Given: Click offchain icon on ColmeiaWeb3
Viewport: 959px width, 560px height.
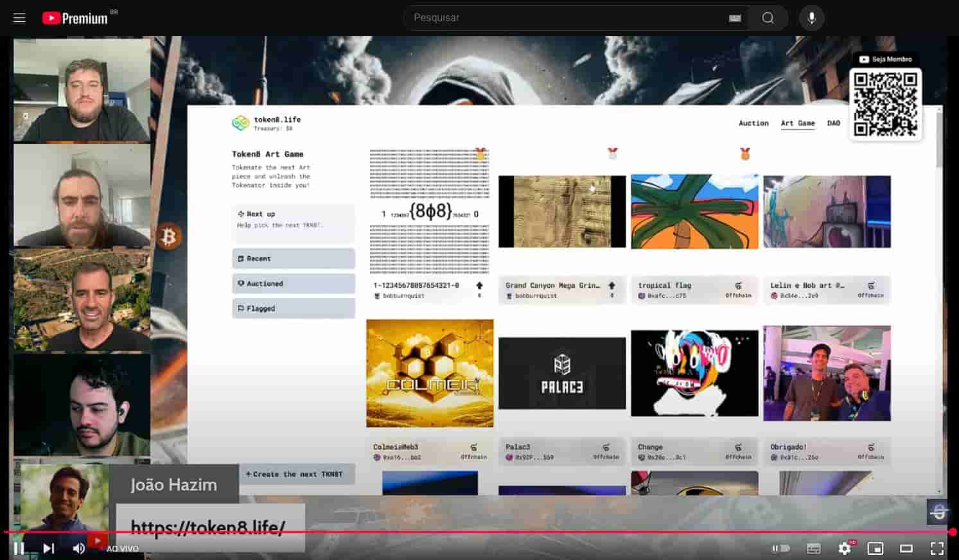Looking at the screenshot, I should tap(473, 448).
